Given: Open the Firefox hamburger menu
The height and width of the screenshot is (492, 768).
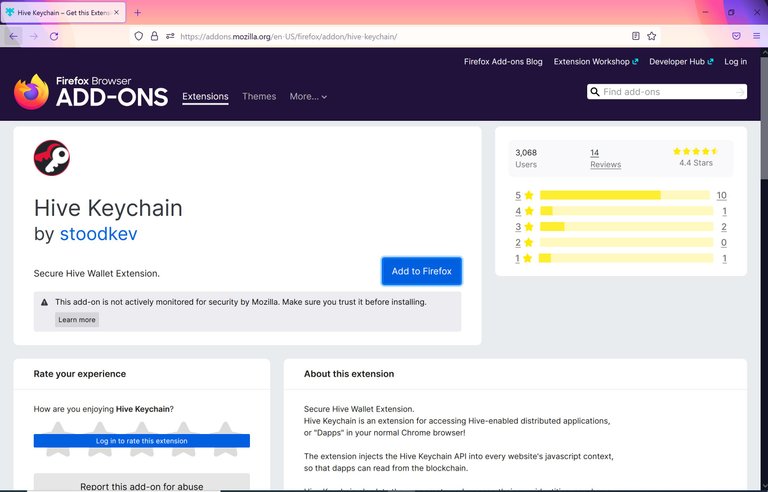Looking at the screenshot, I should (x=757, y=36).
